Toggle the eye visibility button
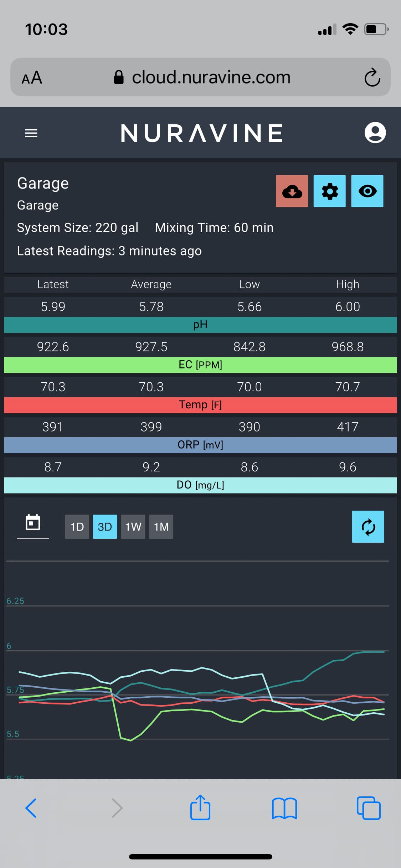 367,191
